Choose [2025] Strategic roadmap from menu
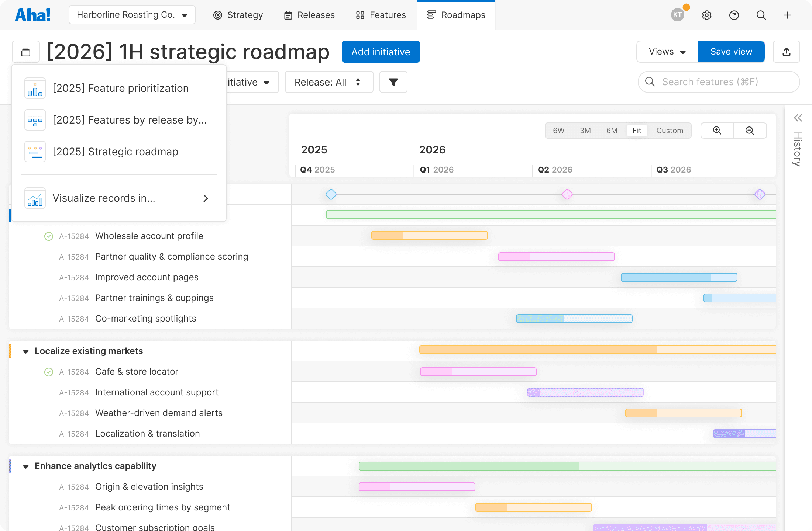 [x=115, y=152]
